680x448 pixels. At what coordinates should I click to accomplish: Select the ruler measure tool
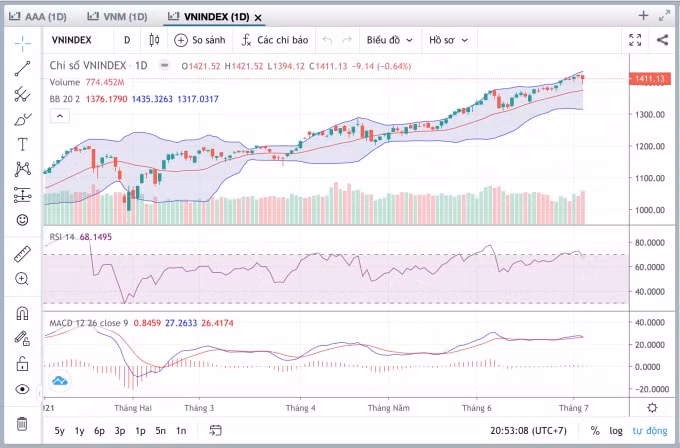[x=22, y=254]
